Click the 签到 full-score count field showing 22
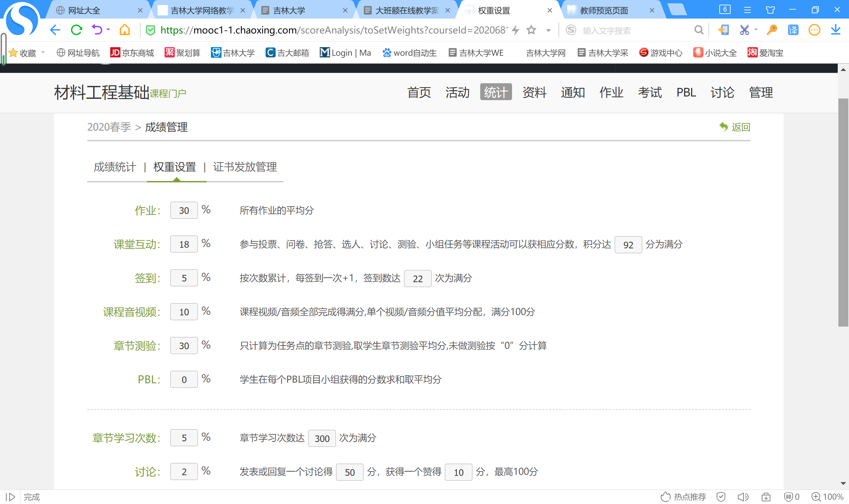The height and width of the screenshot is (504, 849). click(x=417, y=279)
